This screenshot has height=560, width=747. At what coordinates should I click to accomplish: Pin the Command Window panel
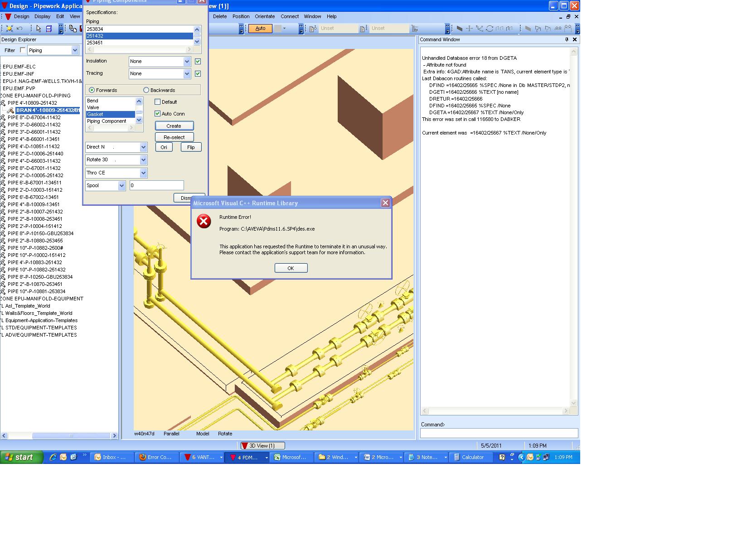tap(567, 39)
